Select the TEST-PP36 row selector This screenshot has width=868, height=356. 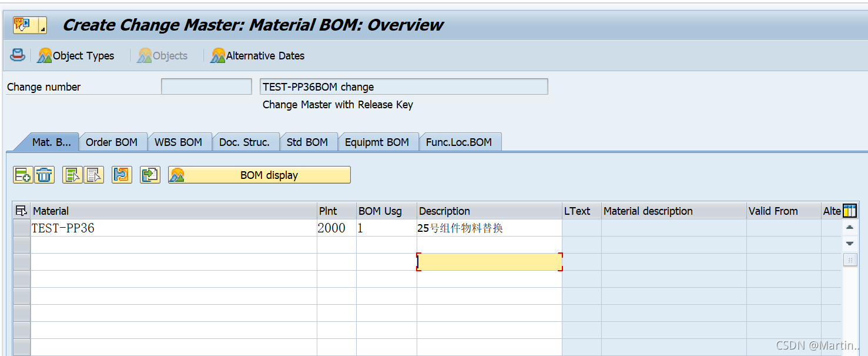point(22,228)
